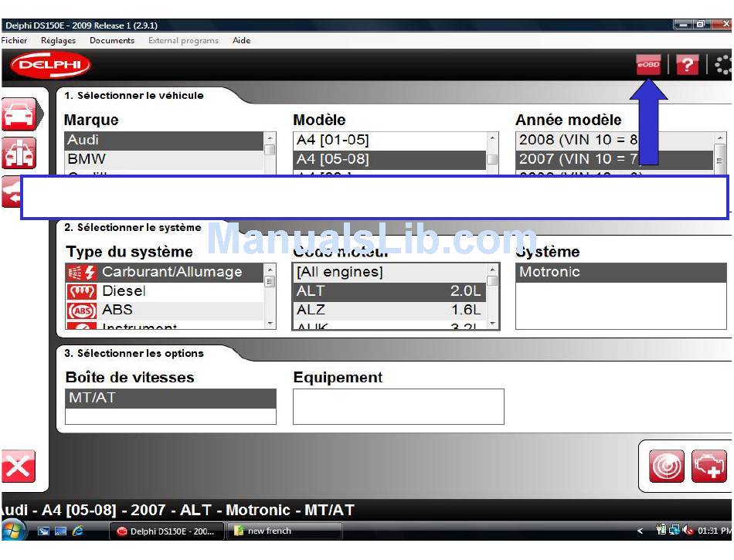Screen dimensions: 734x560
Task: Click up arrow of engine code scrollbar
Action: [x=492, y=270]
